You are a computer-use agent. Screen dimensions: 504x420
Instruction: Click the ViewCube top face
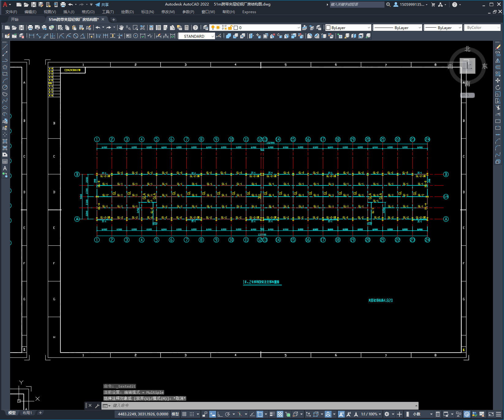click(468, 66)
